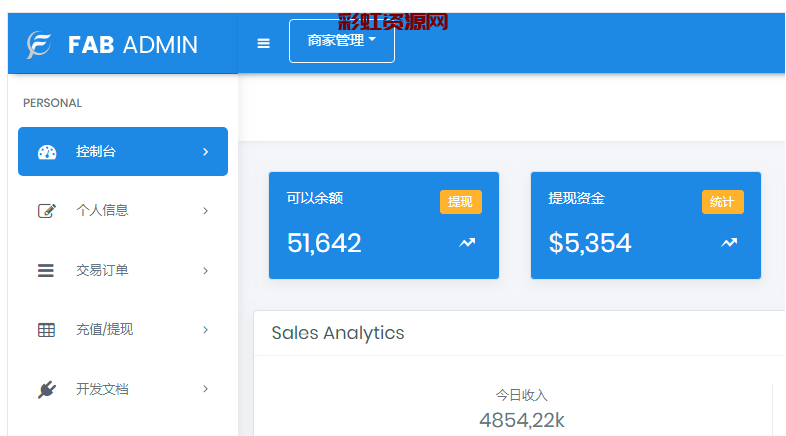Click the FAB Admin logo icon
786x436 pixels.
point(39,45)
